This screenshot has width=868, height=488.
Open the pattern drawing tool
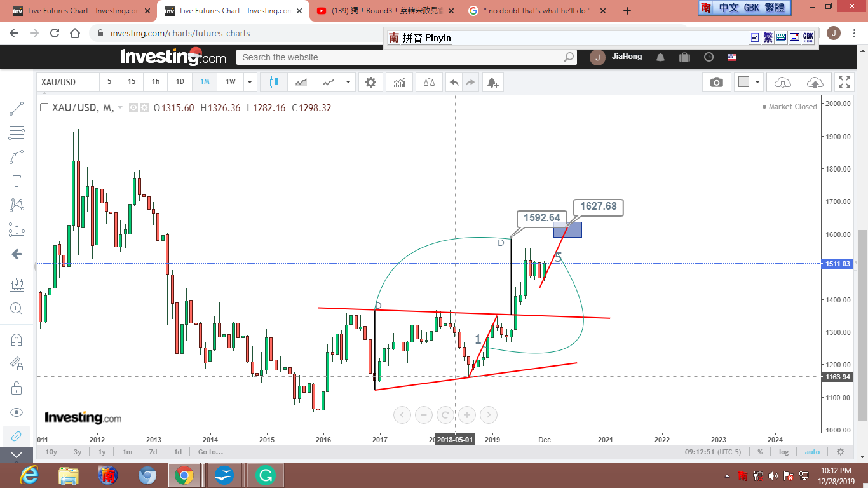point(17,205)
